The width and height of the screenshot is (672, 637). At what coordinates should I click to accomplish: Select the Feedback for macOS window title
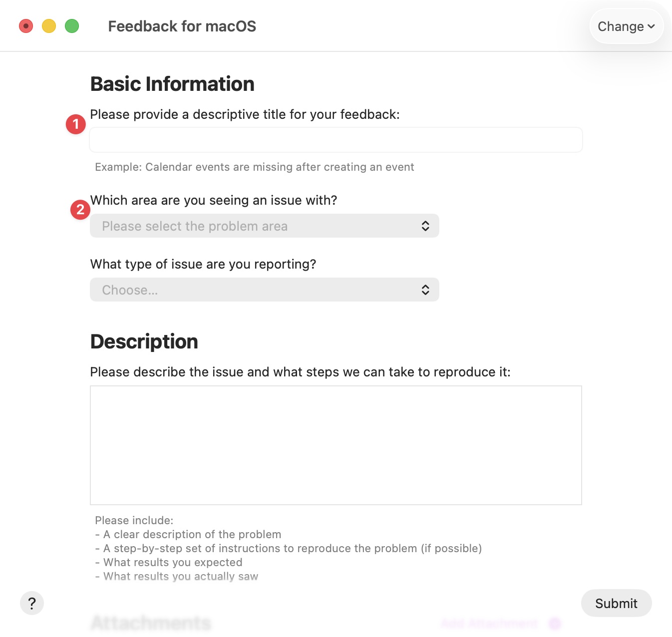(x=182, y=26)
